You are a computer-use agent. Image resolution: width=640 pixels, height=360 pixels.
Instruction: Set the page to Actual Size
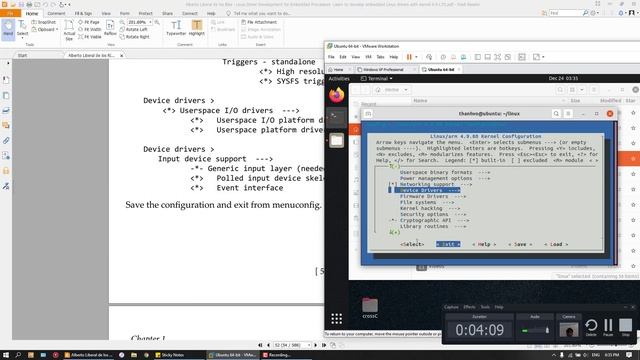69,30
